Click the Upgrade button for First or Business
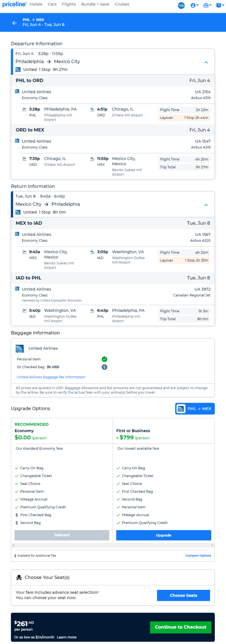The height and width of the screenshot is (644, 226). [164, 535]
